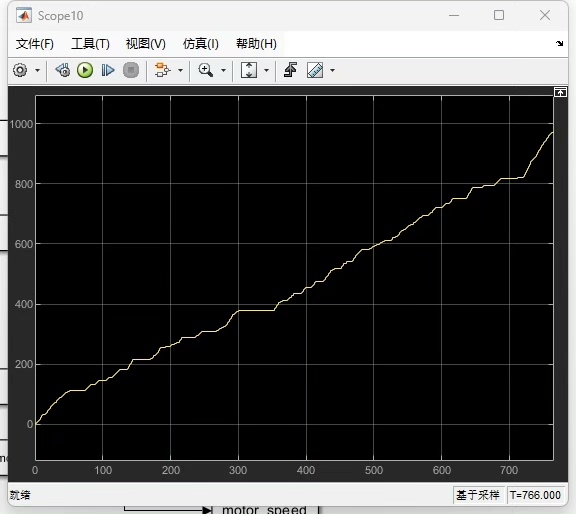The width and height of the screenshot is (576, 514).
Task: Click the 基于采样 status bar entry
Action: (478, 495)
